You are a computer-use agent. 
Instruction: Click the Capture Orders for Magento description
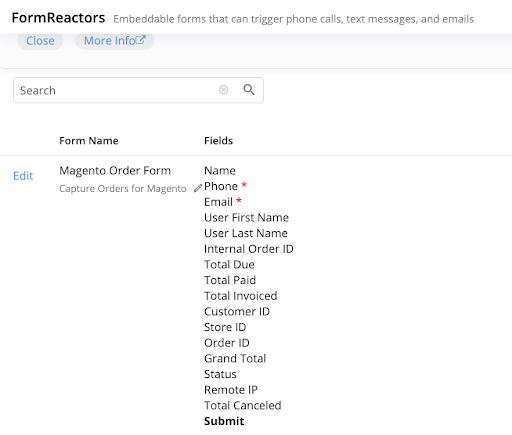point(123,189)
